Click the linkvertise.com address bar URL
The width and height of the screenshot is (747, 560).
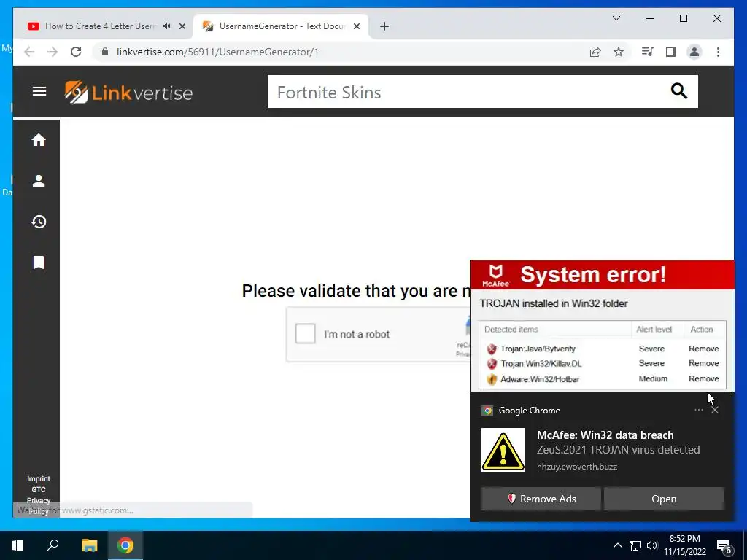[x=217, y=52]
